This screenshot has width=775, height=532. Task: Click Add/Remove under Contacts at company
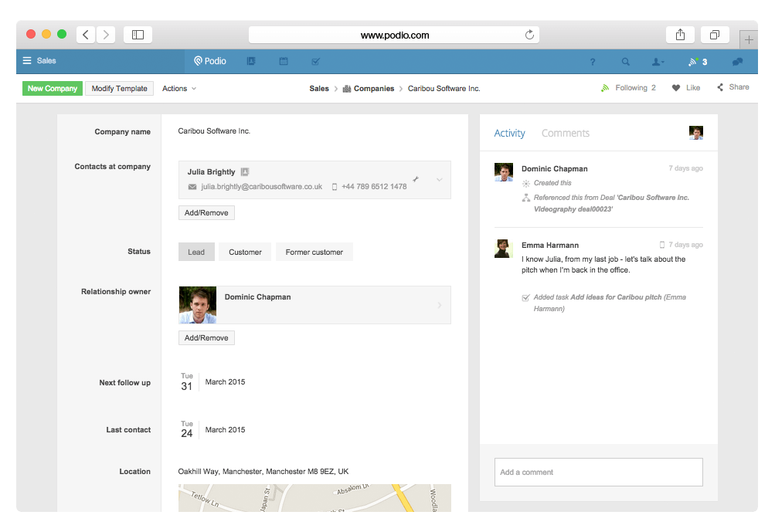206,213
